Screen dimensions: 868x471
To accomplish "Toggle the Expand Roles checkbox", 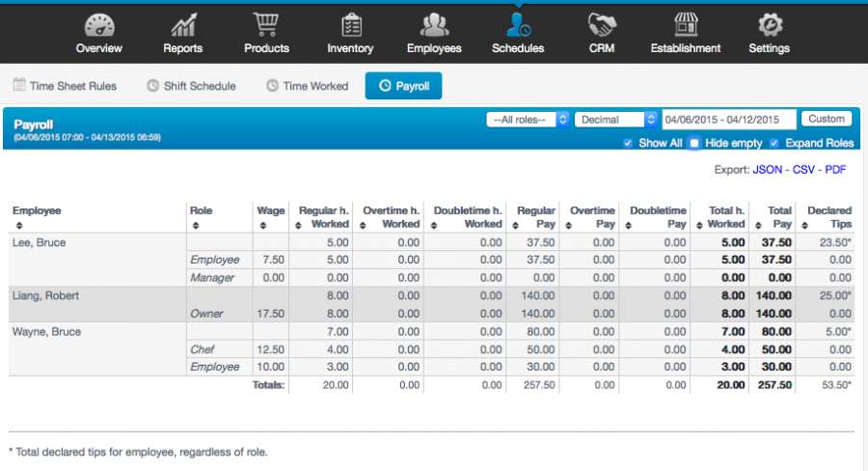I will pos(773,143).
